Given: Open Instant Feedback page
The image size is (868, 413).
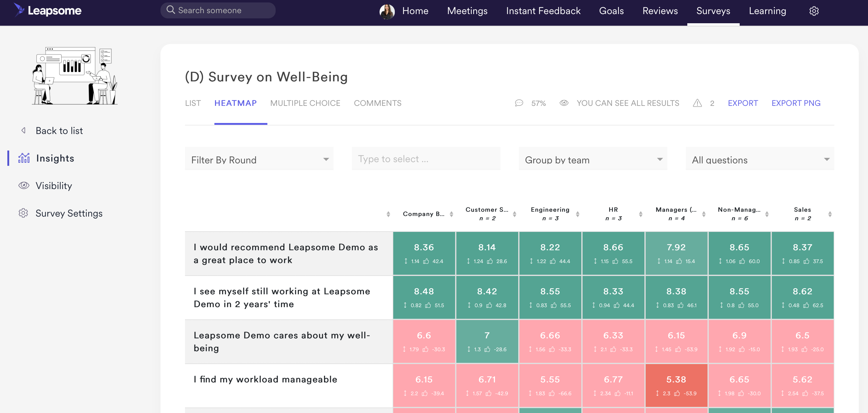Looking at the screenshot, I should click(543, 11).
